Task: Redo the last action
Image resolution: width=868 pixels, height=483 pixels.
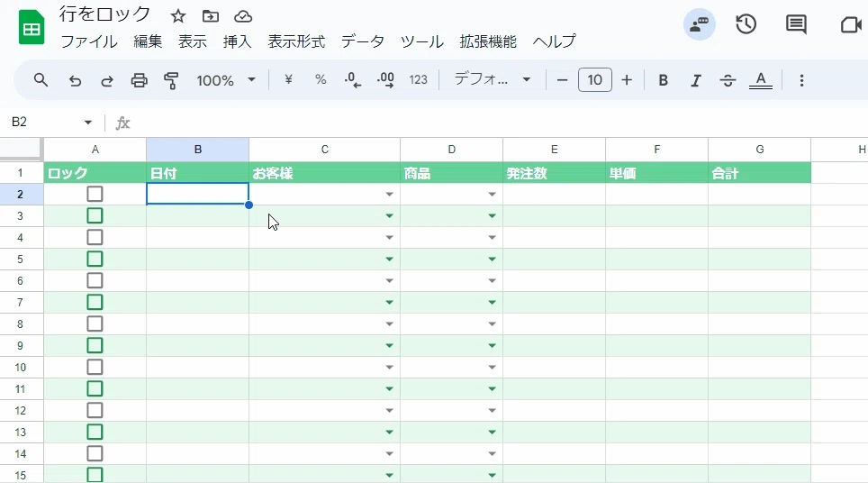Action: click(107, 81)
